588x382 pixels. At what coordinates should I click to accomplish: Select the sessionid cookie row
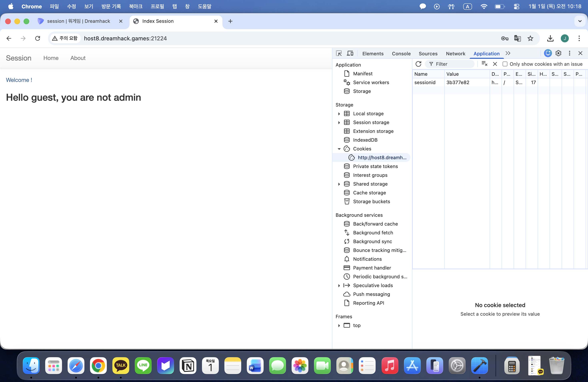click(425, 83)
